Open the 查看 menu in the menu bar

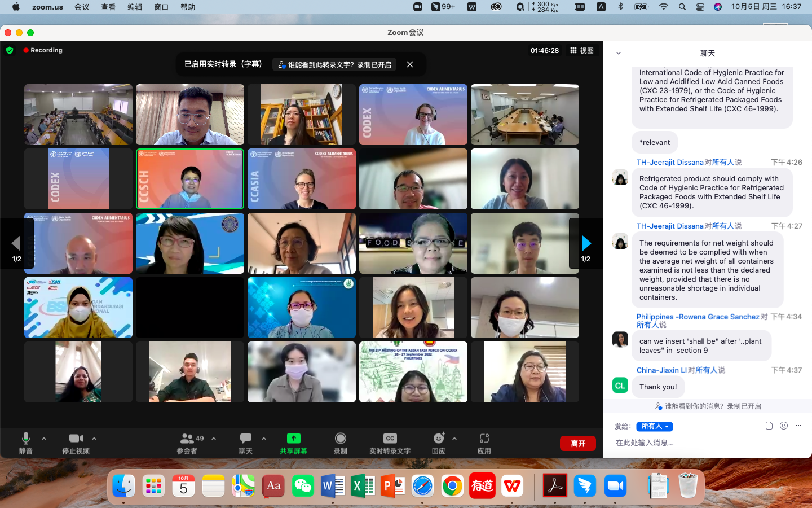[x=108, y=7]
